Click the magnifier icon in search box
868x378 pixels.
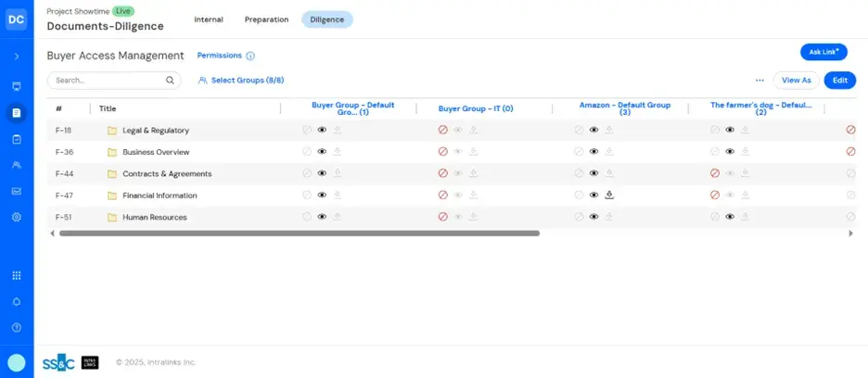tap(170, 81)
